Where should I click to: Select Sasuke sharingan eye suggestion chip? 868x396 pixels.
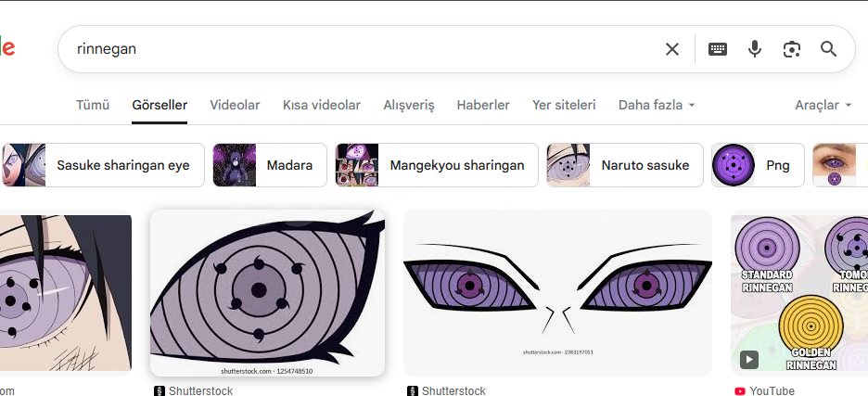click(102, 165)
